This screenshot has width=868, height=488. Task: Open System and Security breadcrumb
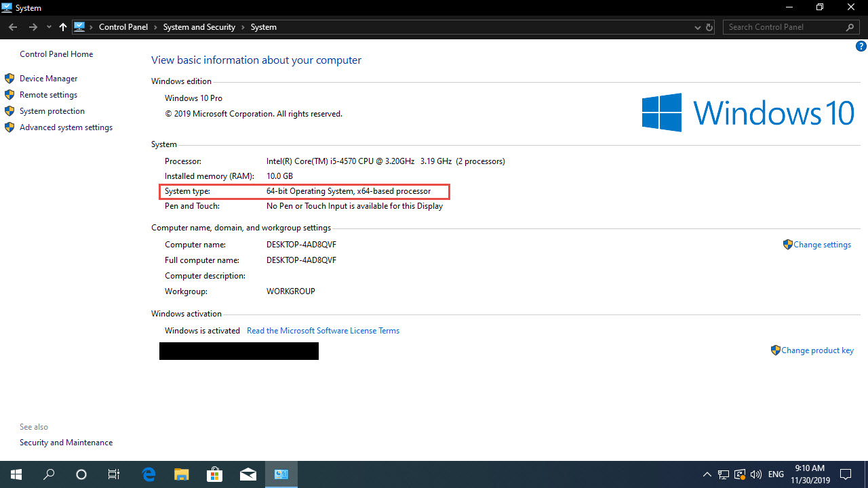pos(199,27)
